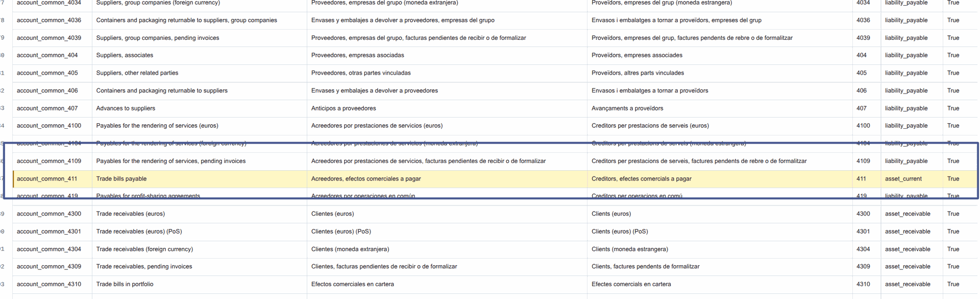Click the code cell containing 4109
Image resolution: width=980 pixels, height=299 pixels.
863,161
